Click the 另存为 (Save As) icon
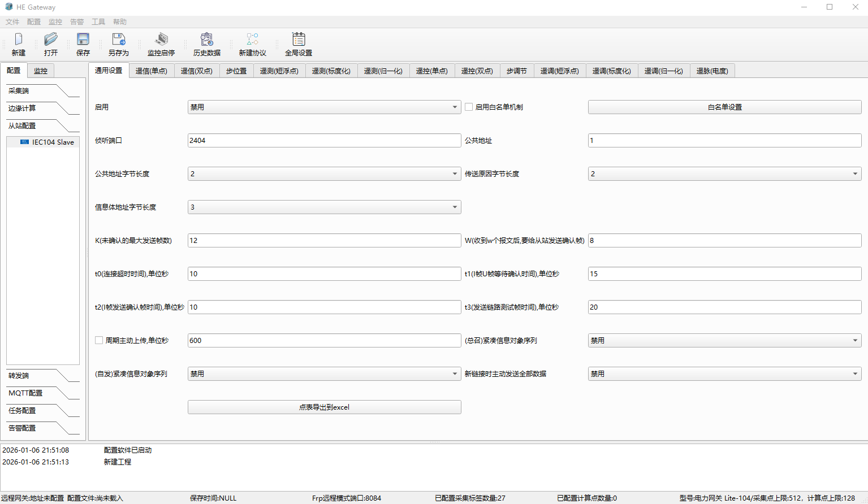The height and width of the screenshot is (504, 868). [x=119, y=40]
